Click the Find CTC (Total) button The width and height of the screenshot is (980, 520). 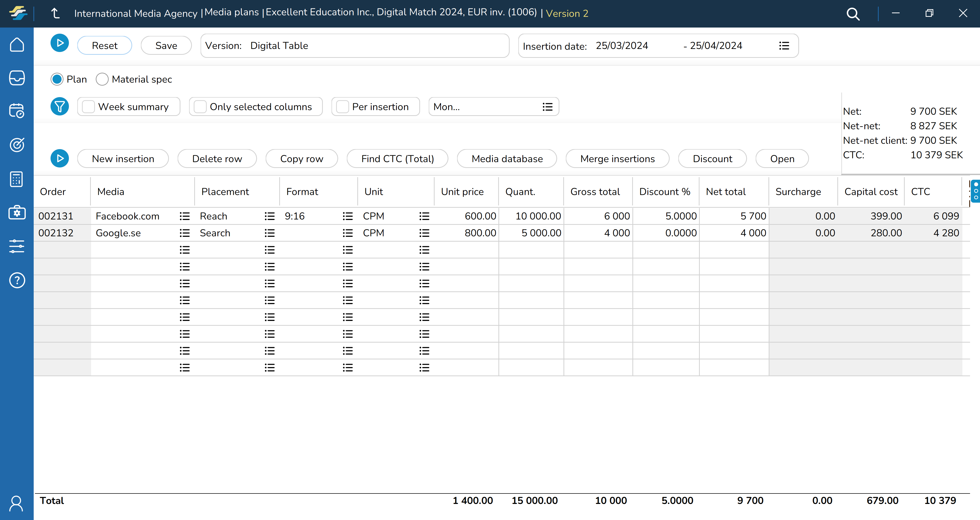[397, 159]
